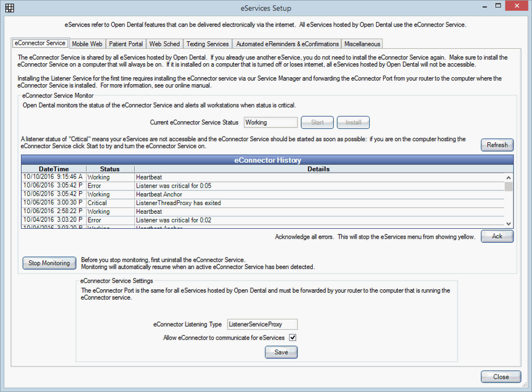Select 'ListenerThreadProxy has exited' row
532x392 pixels.
pos(263,203)
